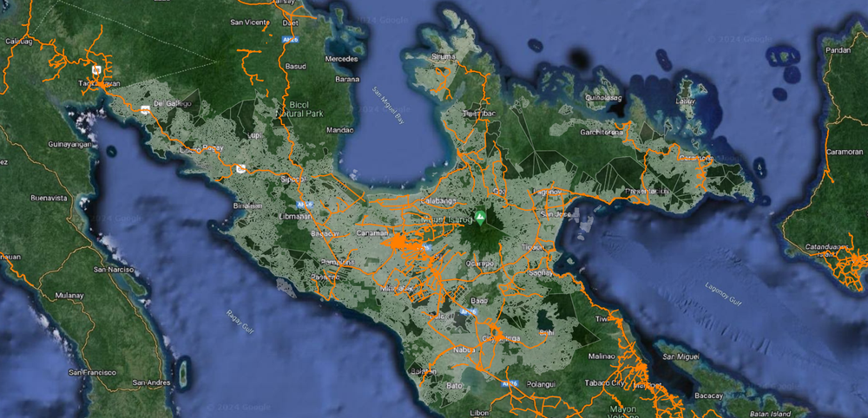Select the Sagñay town label

(541, 272)
